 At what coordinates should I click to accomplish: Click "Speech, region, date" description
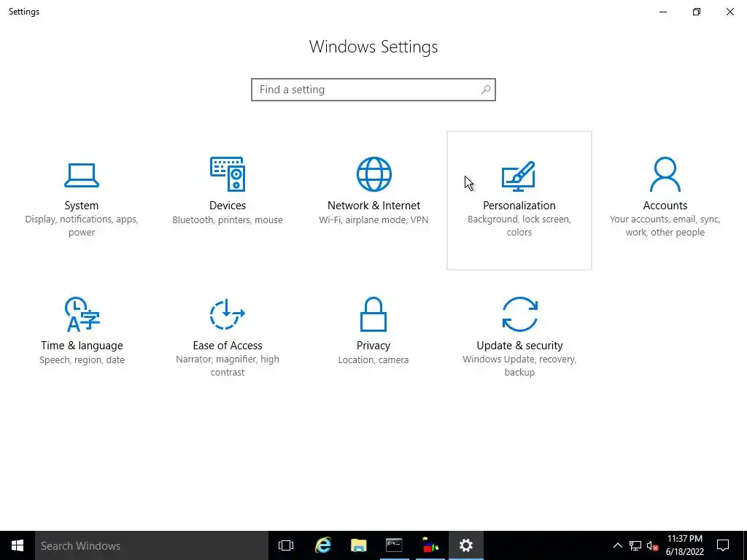pyautogui.click(x=82, y=359)
